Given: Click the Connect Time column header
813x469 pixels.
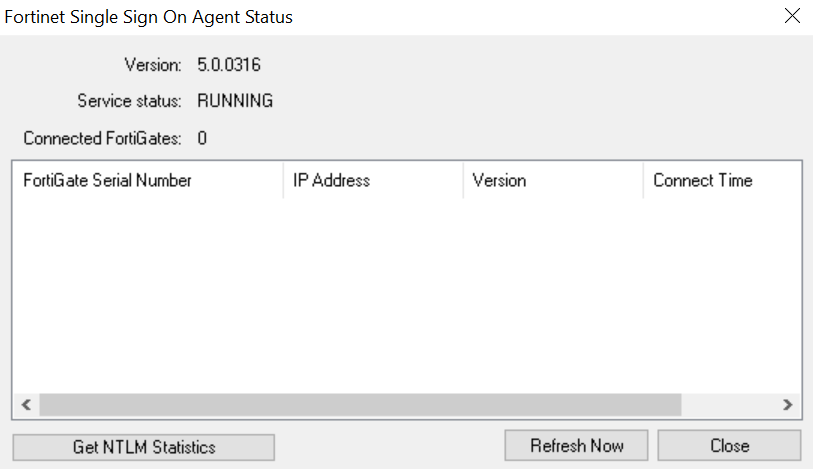Looking at the screenshot, I should point(722,180).
